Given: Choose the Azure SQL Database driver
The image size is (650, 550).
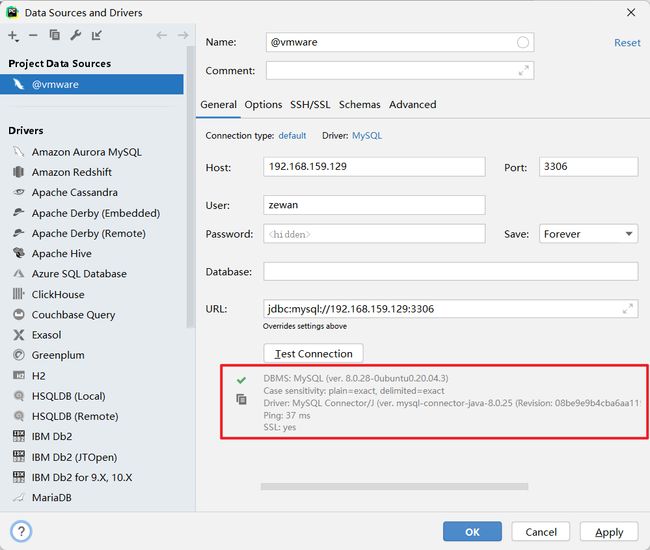Looking at the screenshot, I should [79, 274].
